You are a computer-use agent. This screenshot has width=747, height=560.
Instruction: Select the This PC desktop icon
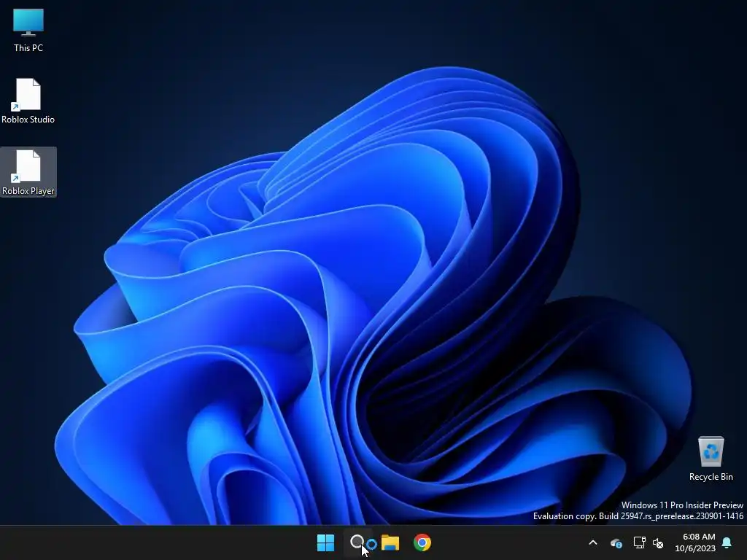28,30
